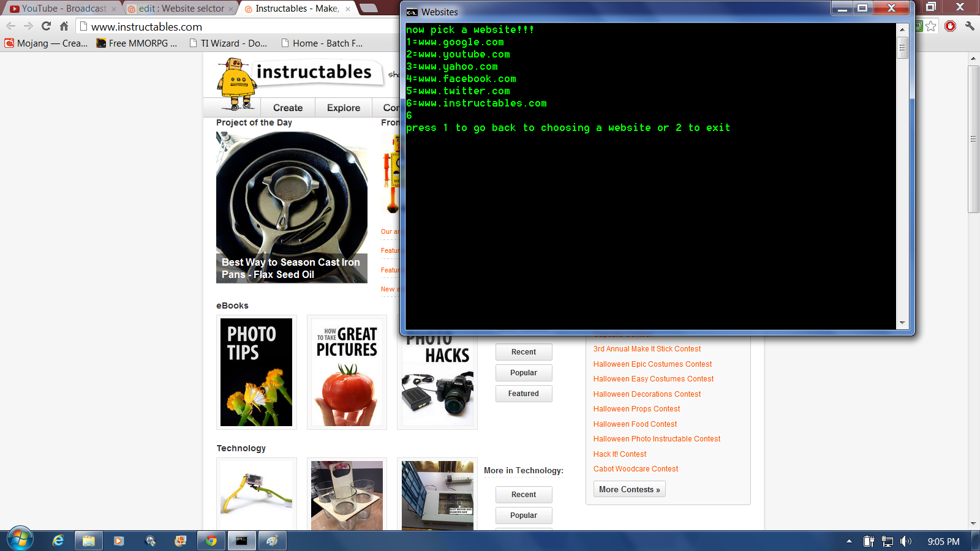This screenshot has width=980, height=551.
Task: Open 3rd Annual Make It Stick Contest
Action: tap(647, 349)
